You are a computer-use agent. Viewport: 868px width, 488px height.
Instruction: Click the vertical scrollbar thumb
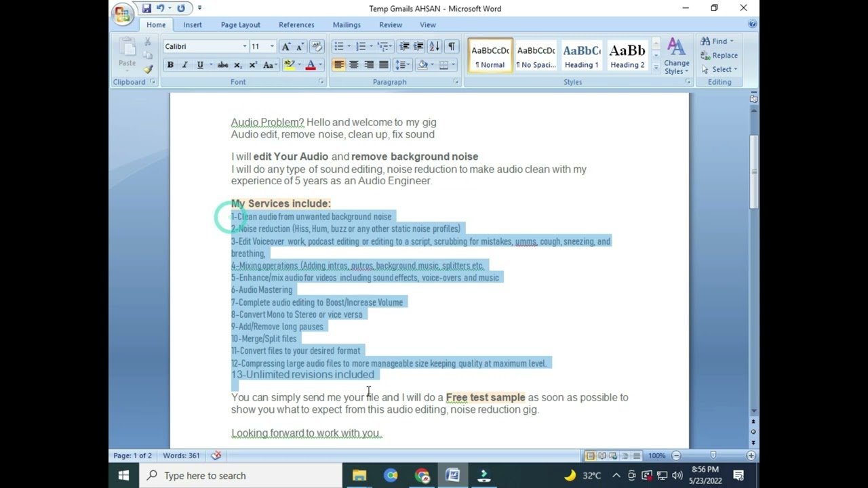click(753, 172)
